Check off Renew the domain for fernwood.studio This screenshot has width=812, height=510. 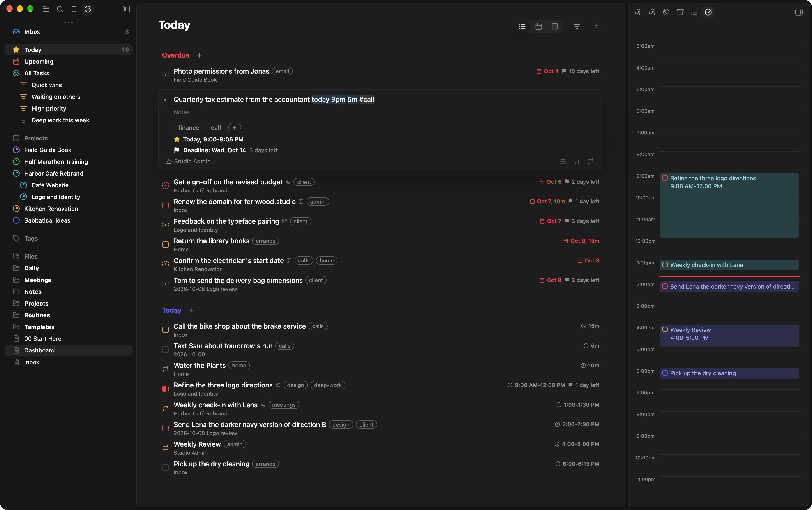click(166, 205)
